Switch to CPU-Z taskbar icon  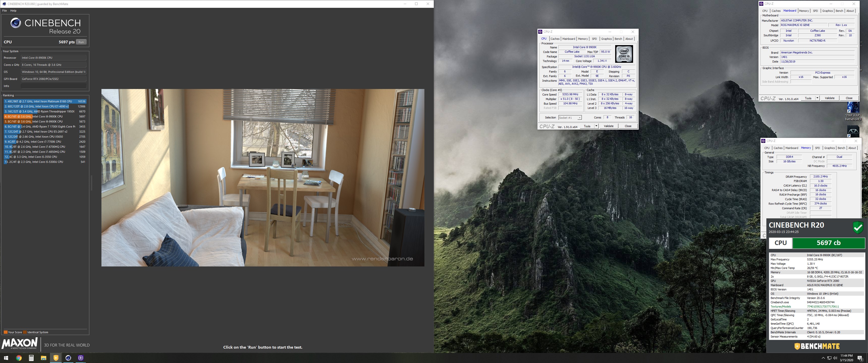(x=80, y=358)
